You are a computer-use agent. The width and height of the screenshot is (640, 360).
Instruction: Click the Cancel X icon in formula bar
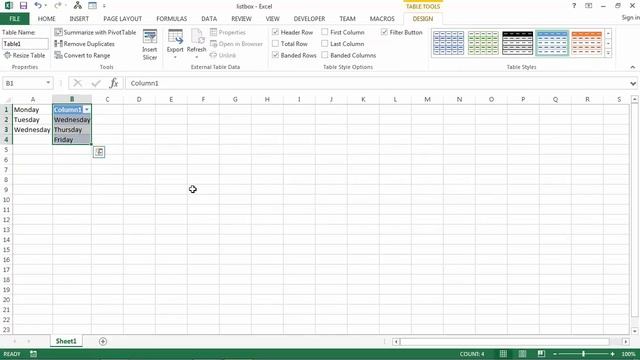(x=77, y=83)
